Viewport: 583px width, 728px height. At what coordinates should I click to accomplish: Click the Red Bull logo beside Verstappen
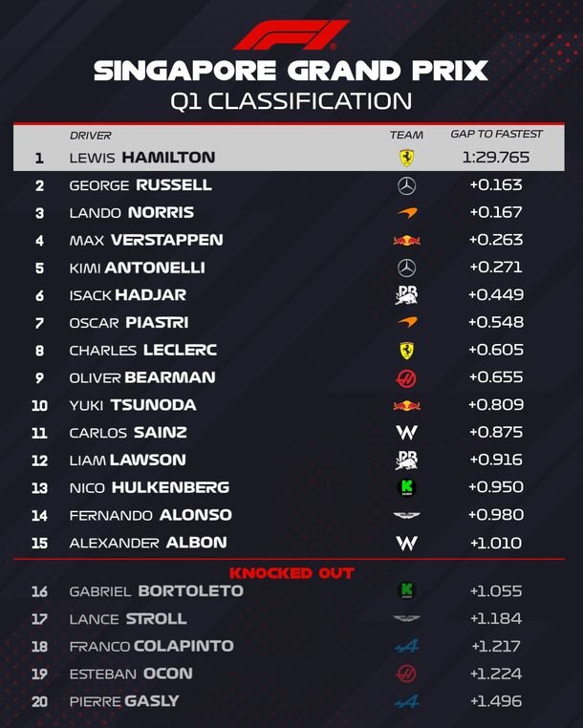click(x=406, y=241)
